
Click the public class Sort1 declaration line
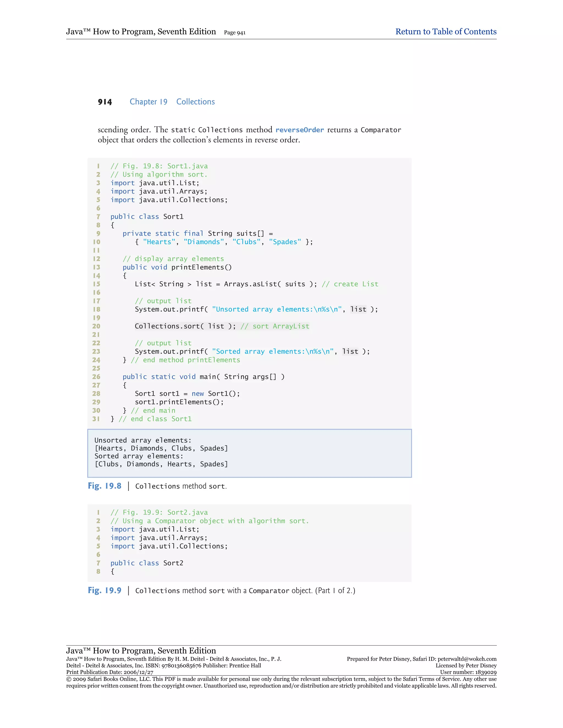(147, 217)
